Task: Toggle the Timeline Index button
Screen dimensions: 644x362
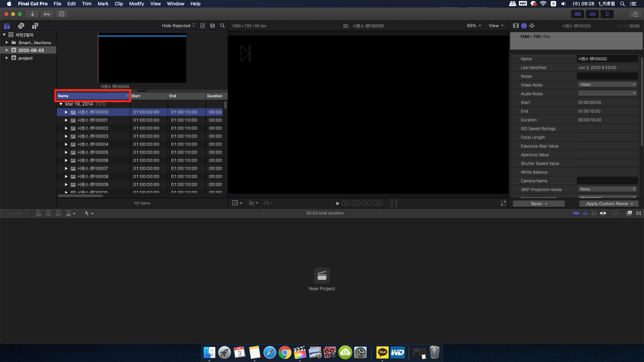Action: pyautogui.click(x=15, y=213)
